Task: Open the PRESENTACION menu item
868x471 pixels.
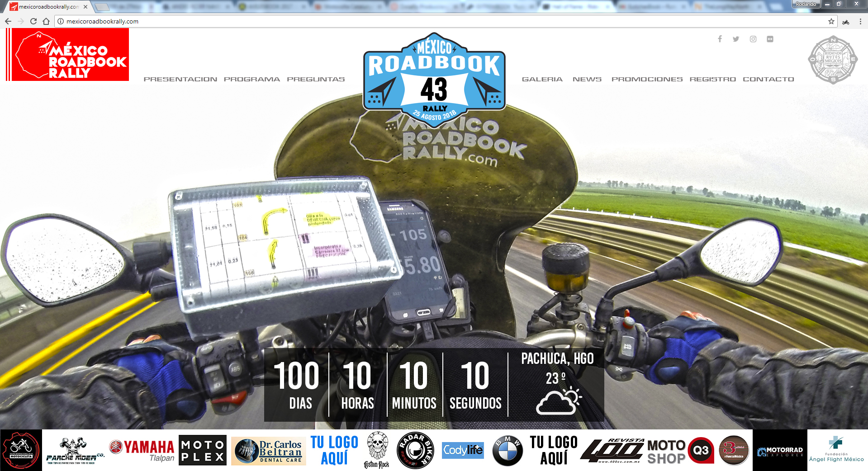Action: point(180,79)
